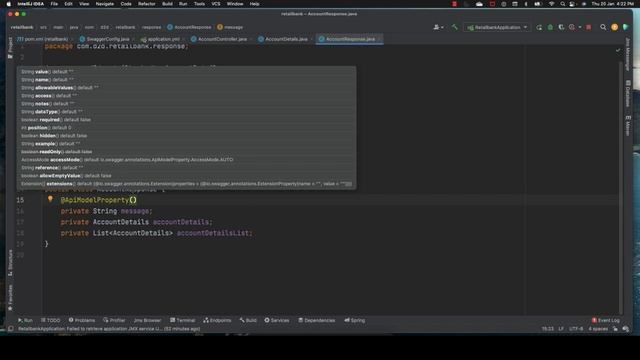Open the Build tool window
The width and height of the screenshot is (640, 360).
tap(248, 320)
